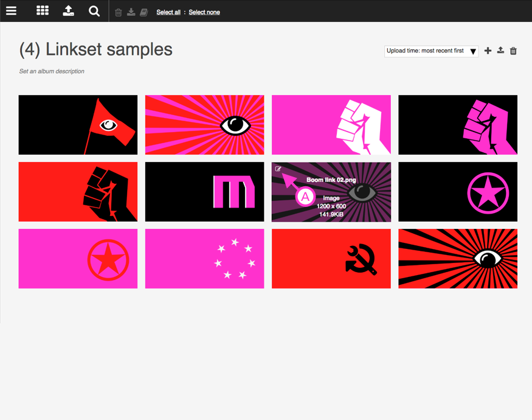Click the upload icon beside the album trash icon
Screen dimensions: 532x420
(x=500, y=51)
